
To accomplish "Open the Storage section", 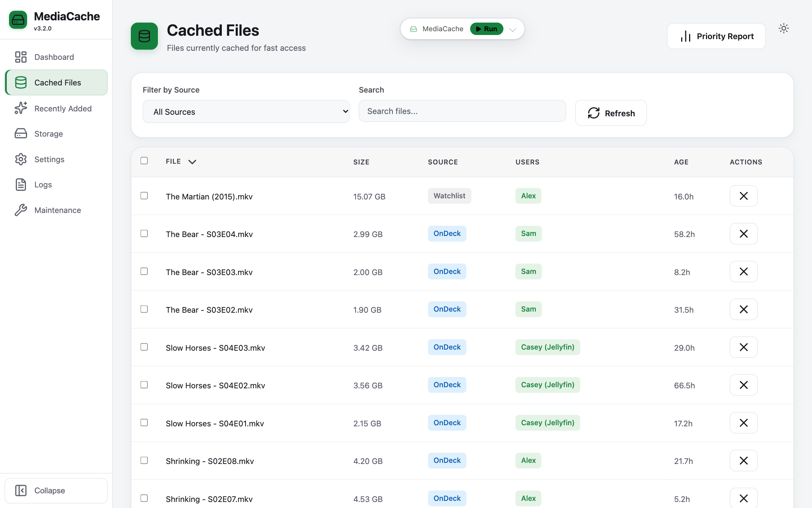I will click(x=56, y=134).
